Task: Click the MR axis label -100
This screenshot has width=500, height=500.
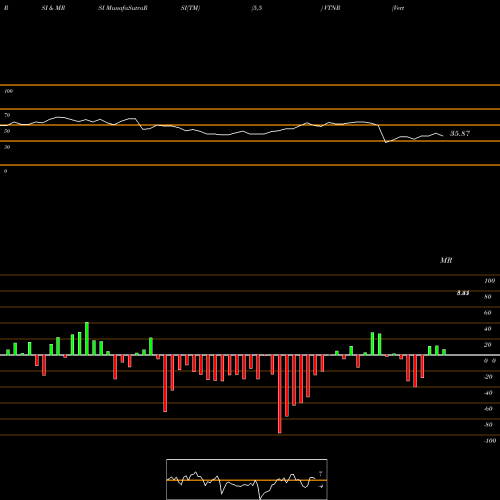Action: click(x=490, y=441)
